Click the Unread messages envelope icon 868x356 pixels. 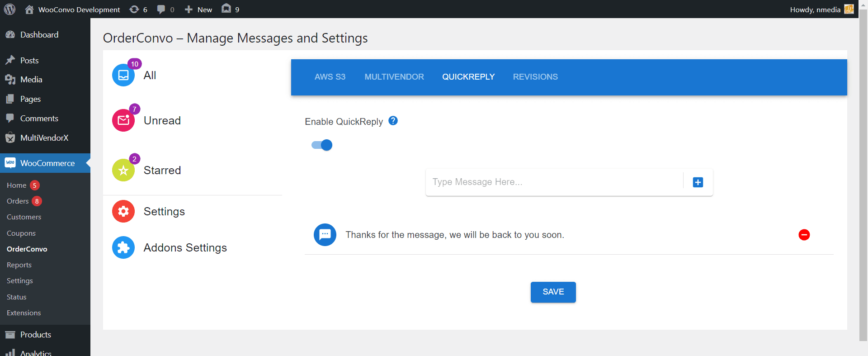(123, 120)
